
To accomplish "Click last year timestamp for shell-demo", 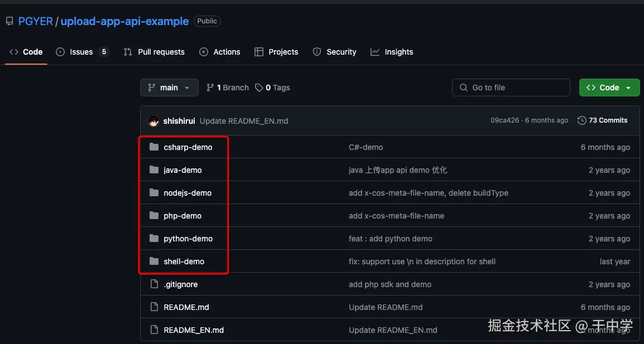I will pyautogui.click(x=614, y=261).
